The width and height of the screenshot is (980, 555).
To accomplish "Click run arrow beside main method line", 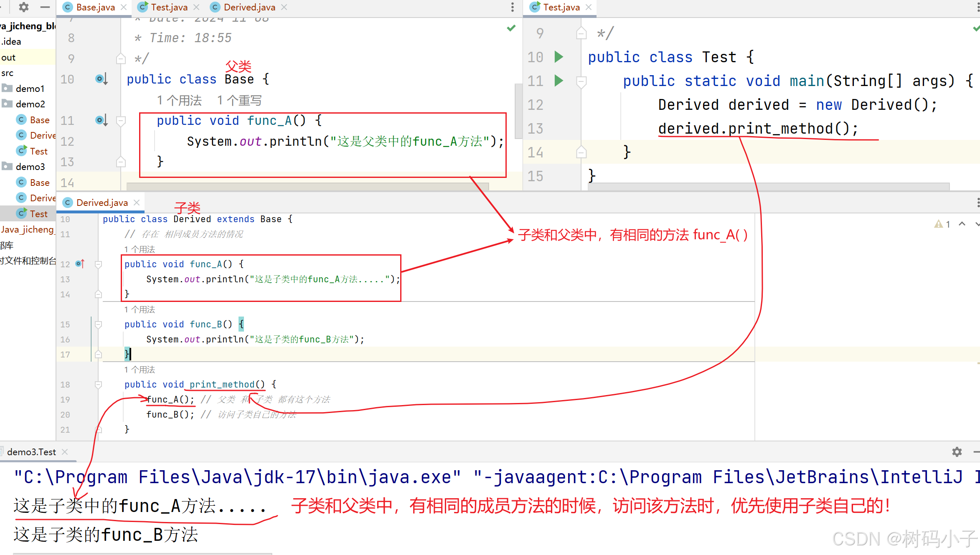I will click(x=559, y=81).
